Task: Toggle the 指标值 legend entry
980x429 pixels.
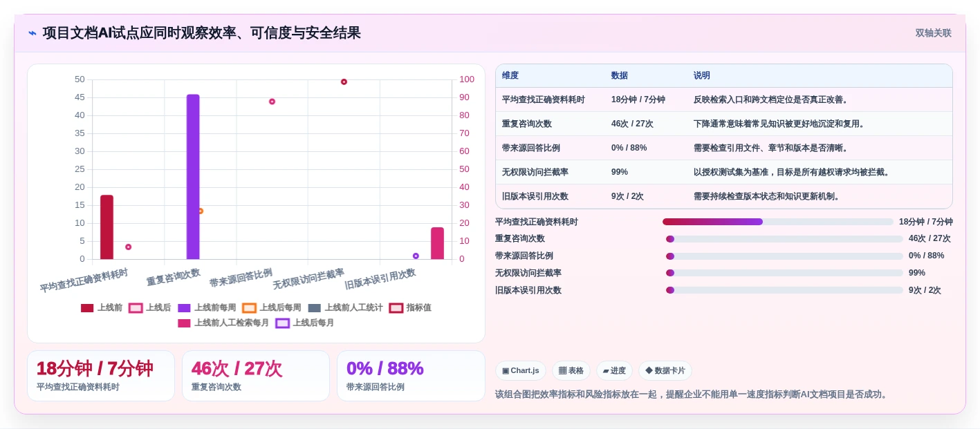Action: tap(410, 308)
